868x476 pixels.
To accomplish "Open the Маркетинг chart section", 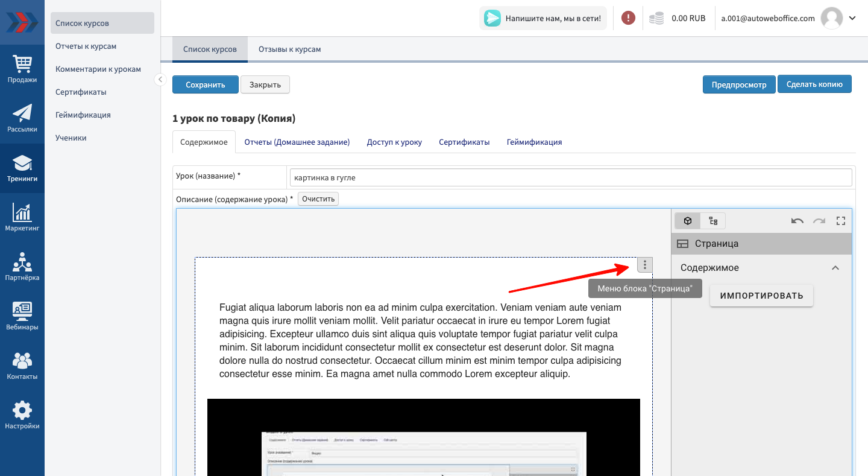I will tap(22, 217).
